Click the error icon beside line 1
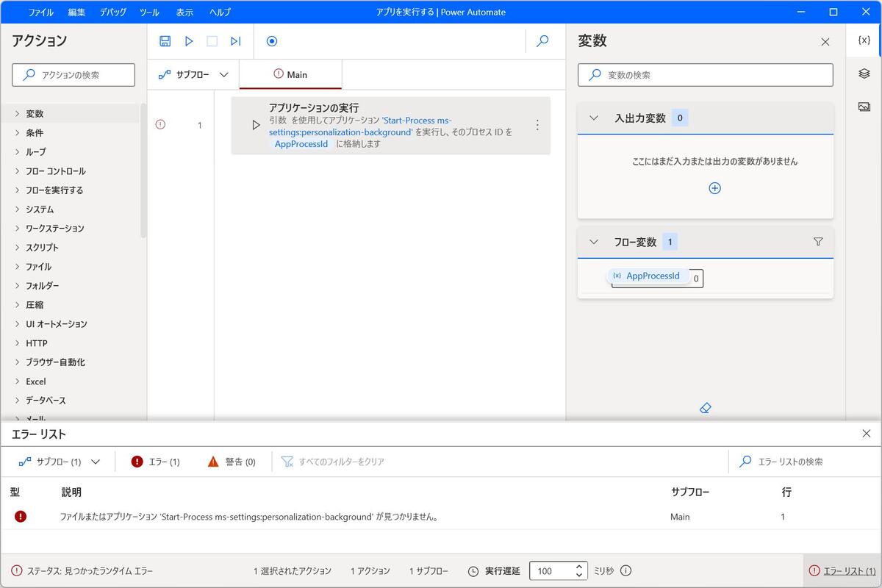Screen dimensions: 882x588 [160, 125]
